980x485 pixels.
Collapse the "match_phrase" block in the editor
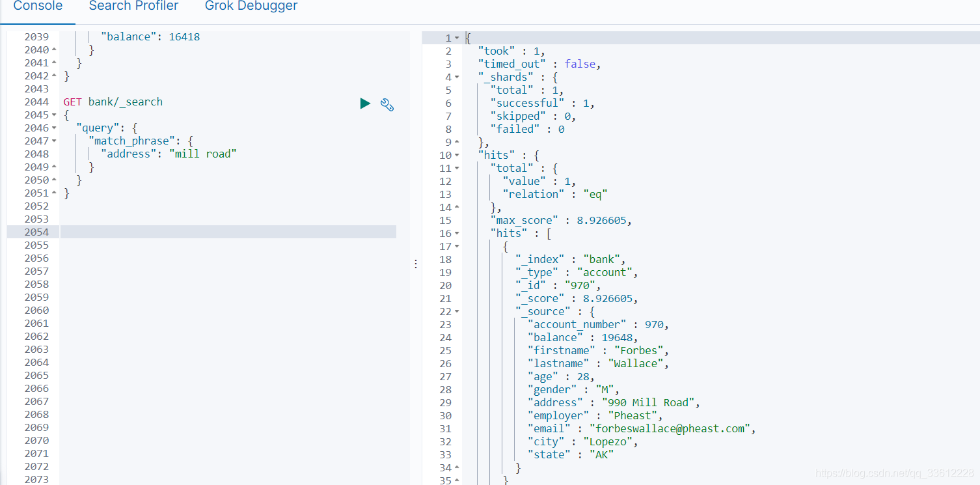53,141
